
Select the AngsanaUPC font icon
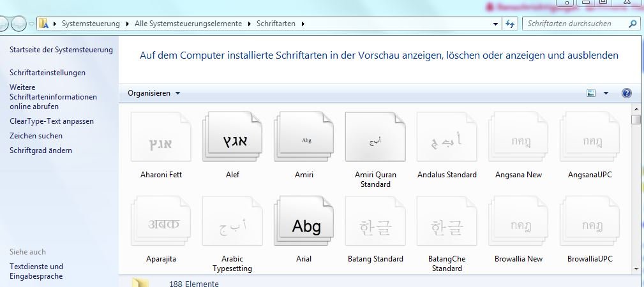click(x=590, y=136)
